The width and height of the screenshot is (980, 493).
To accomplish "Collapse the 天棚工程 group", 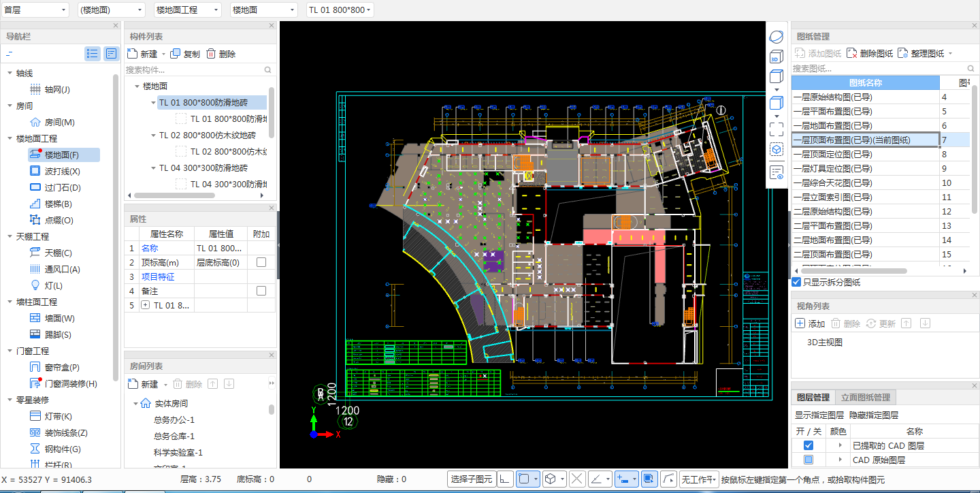I will [x=10, y=236].
